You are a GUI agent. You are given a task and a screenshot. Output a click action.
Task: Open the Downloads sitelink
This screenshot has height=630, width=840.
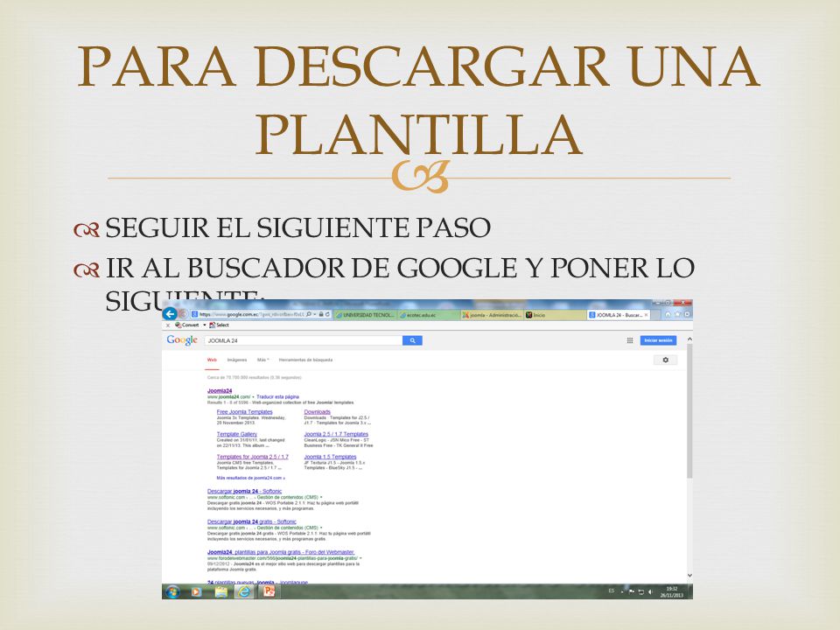point(317,411)
